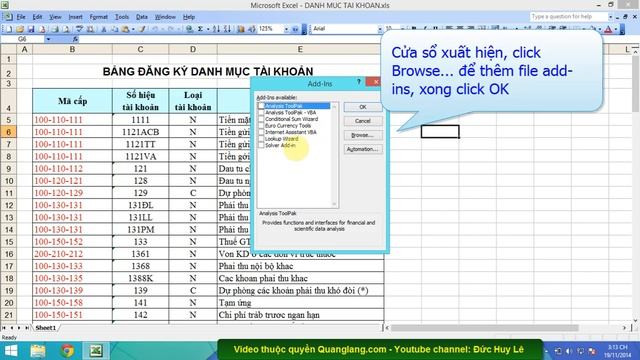Click the Font Color red A icon
This screenshot has width=640, height=360.
pos(608,29)
